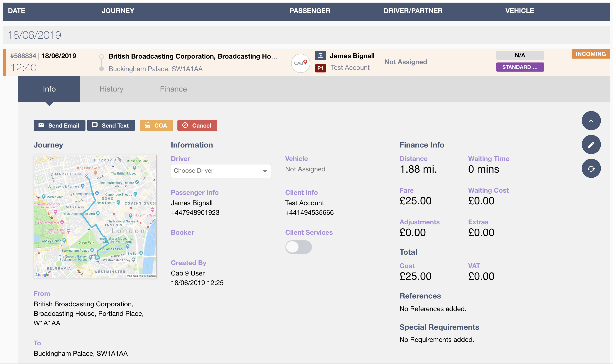613x364 pixels.
Task: Click the Not Assigned driver text in booking row
Action: click(x=406, y=62)
